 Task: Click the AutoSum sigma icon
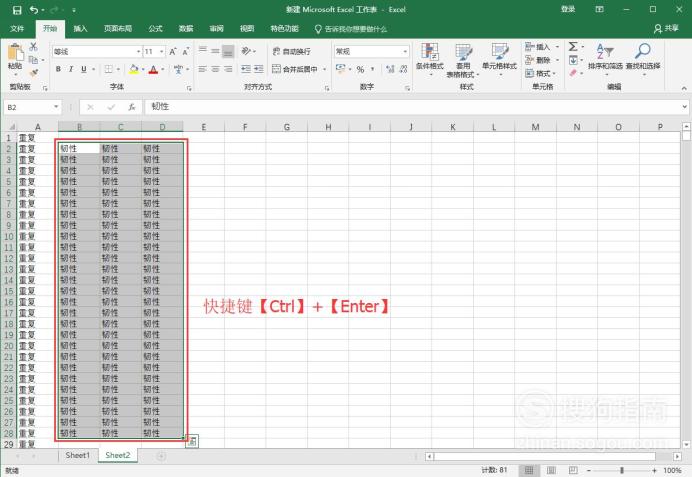click(x=573, y=46)
